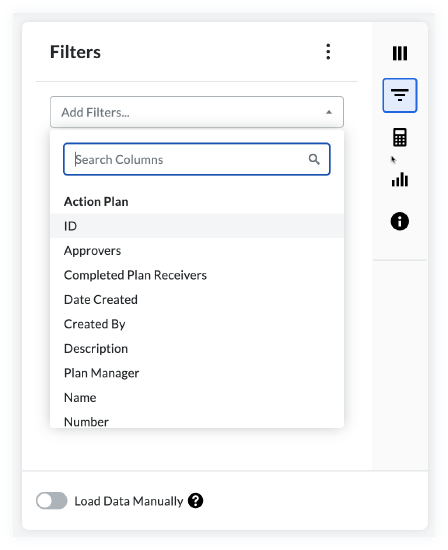The width and height of the screenshot is (448, 550).
Task: Open the calculator icon panel
Action: coord(400,137)
